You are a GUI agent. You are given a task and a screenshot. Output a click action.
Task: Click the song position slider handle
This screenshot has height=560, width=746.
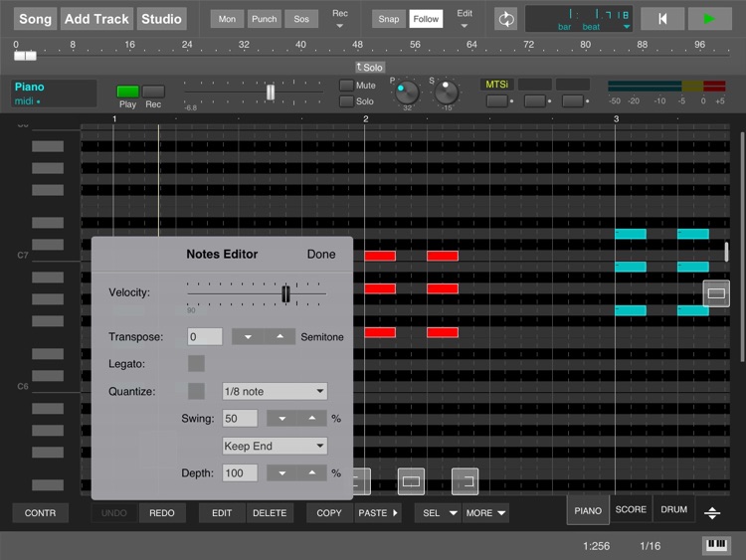click(x=25, y=56)
